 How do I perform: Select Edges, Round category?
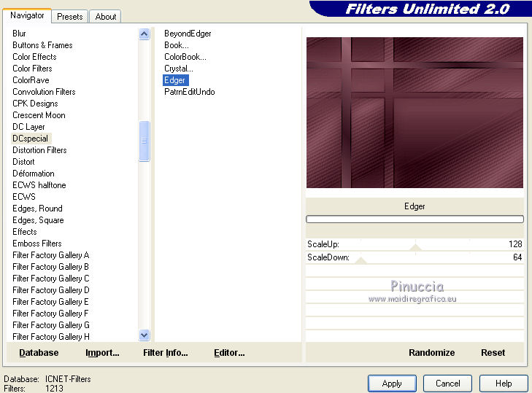(x=37, y=209)
